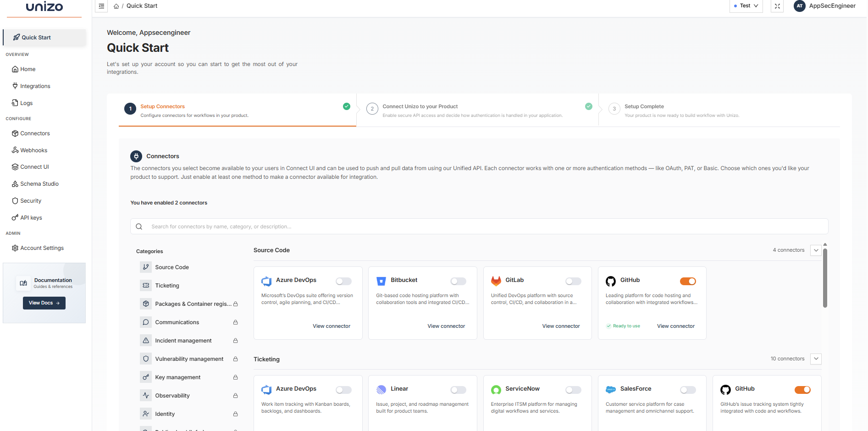868x431 pixels.
Task: Click the Ticketing category icon
Action: (x=146, y=285)
